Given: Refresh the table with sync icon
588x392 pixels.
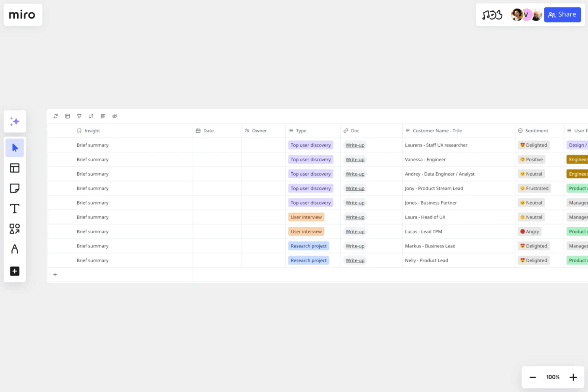Looking at the screenshot, I should pyautogui.click(x=55, y=116).
